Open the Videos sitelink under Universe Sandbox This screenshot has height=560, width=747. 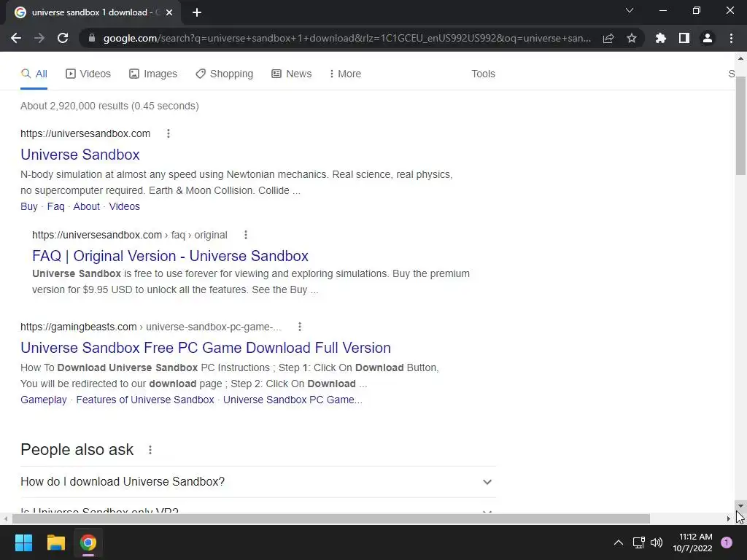click(x=124, y=206)
